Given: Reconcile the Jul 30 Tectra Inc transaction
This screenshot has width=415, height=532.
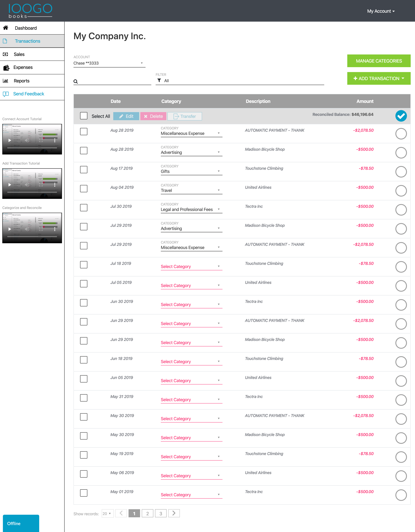Looking at the screenshot, I should point(401,210).
